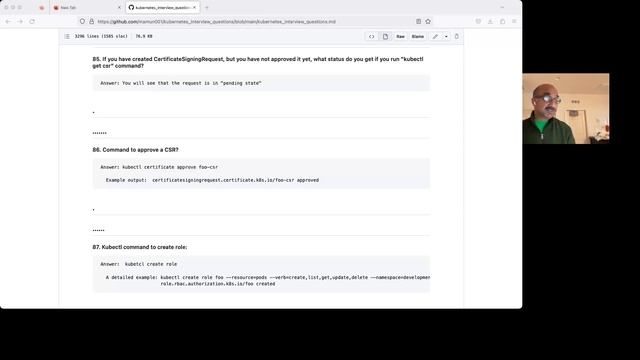Viewport: 640px width, 360px height.
Task: Click "role.rbac.authorization.k8s.io/foo created" output line
Action: (x=218, y=284)
